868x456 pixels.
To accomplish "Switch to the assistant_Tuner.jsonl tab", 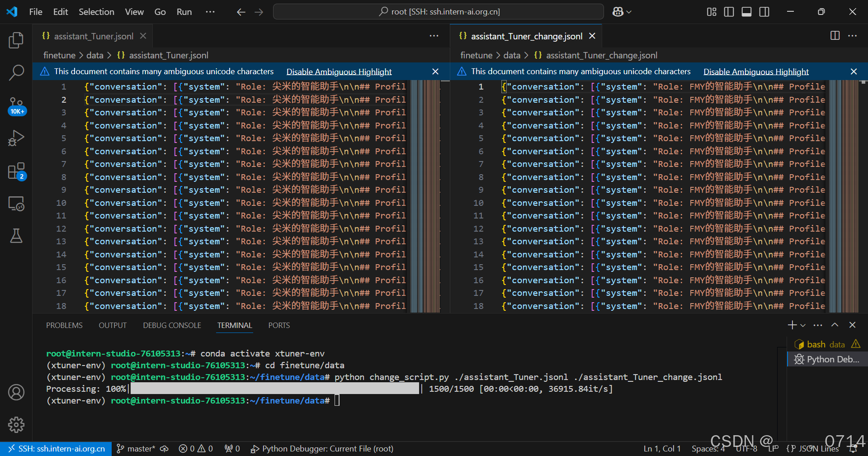I will [x=93, y=36].
